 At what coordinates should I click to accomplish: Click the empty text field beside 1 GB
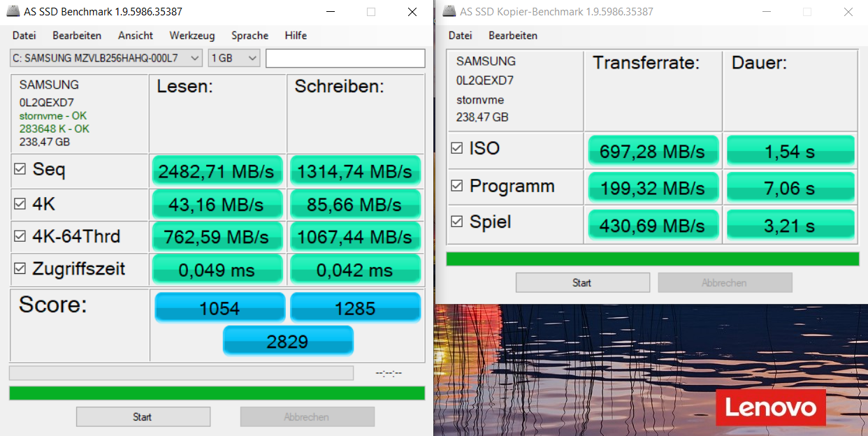[x=345, y=58]
